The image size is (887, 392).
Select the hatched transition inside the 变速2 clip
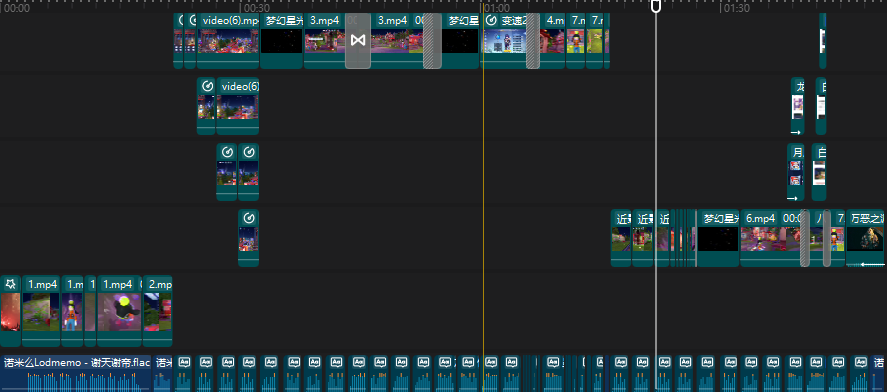533,41
